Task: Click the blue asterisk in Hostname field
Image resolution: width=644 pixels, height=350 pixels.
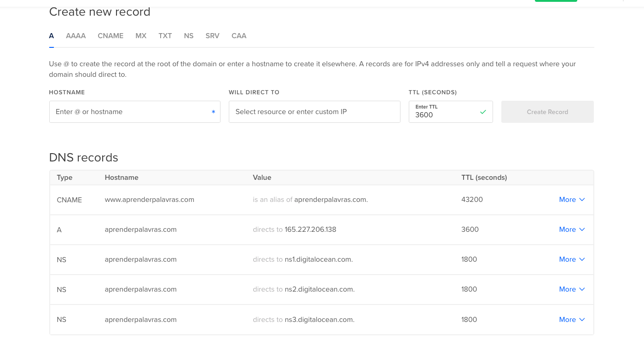Action: tap(213, 112)
